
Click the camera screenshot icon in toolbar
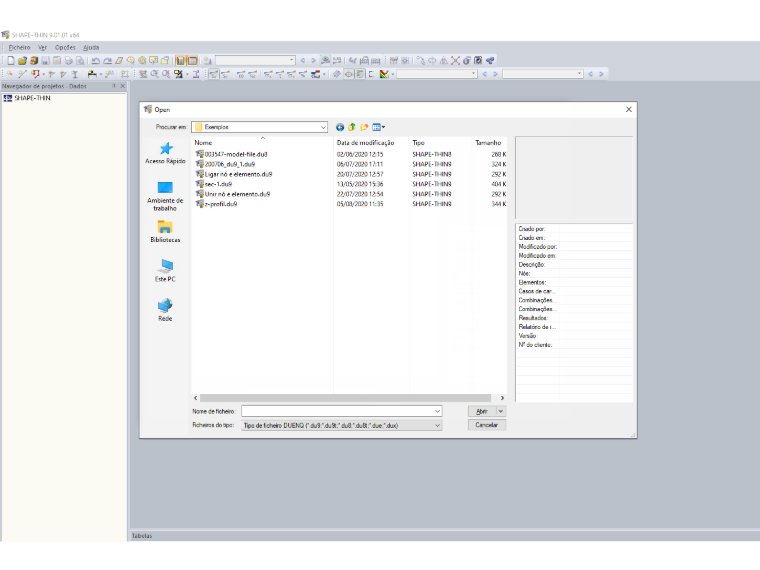[x=478, y=61]
